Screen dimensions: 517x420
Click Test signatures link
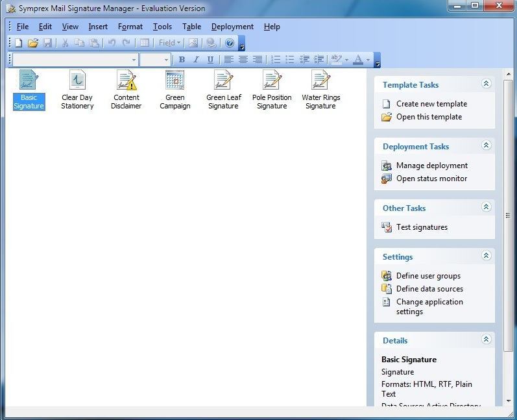click(x=422, y=227)
